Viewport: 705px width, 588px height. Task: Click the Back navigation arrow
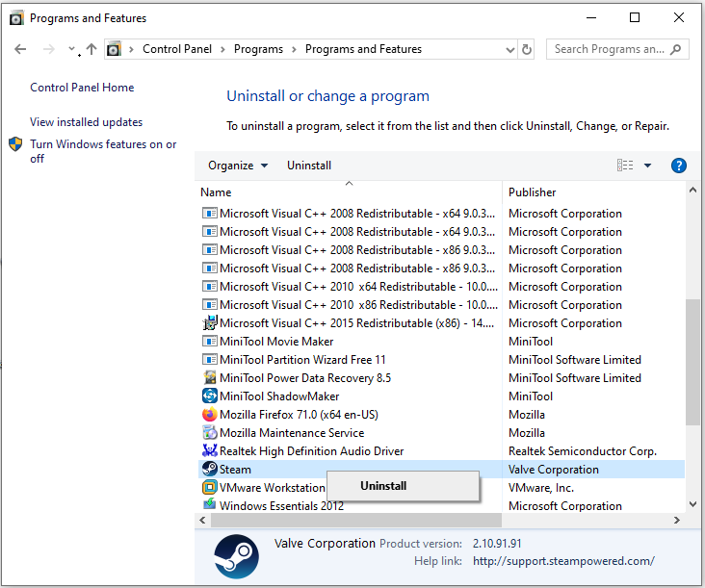(20, 49)
